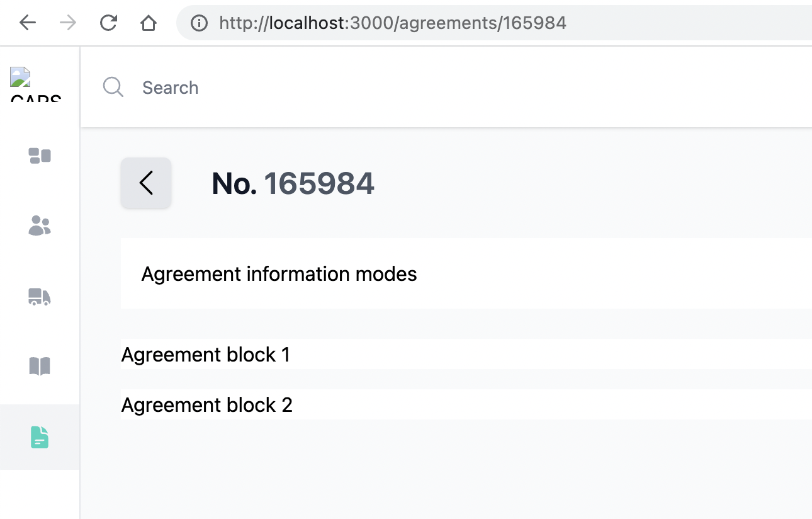Open the book catalog sidebar item
The image size is (812, 519).
pyautogui.click(x=40, y=366)
